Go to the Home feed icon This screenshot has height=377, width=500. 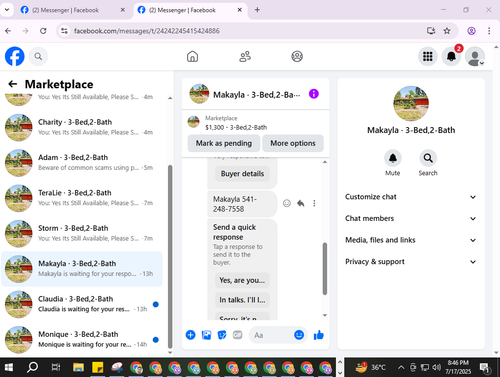192,56
